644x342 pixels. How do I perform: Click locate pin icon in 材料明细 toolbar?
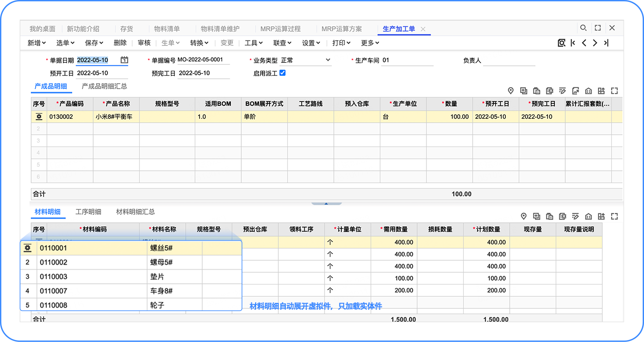coord(524,216)
